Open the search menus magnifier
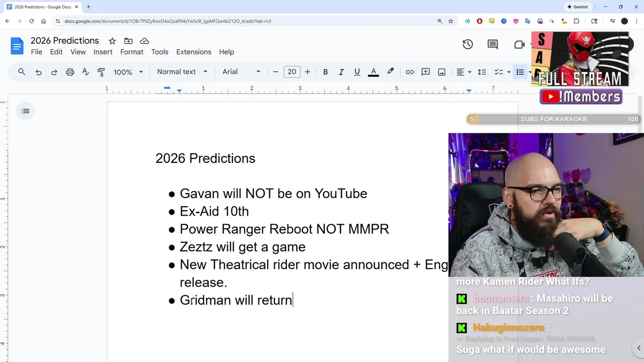 [22, 72]
